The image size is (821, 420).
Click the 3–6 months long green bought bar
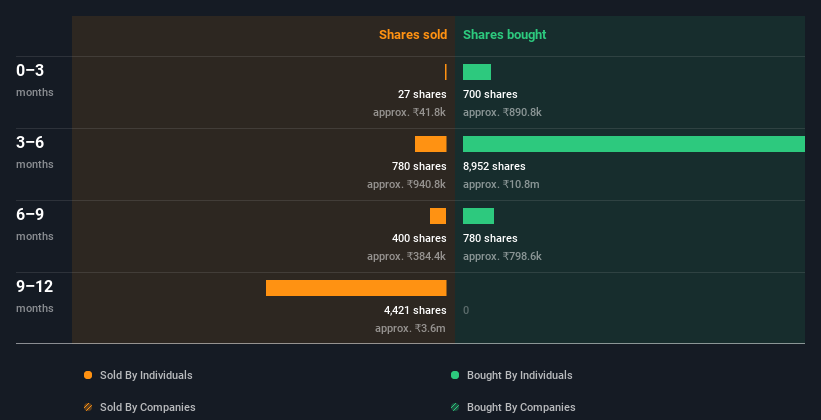click(x=634, y=144)
